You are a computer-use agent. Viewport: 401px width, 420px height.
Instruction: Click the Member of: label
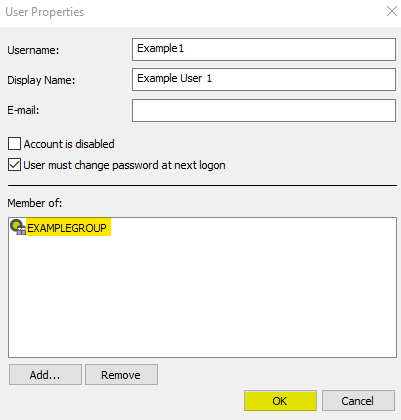35,203
